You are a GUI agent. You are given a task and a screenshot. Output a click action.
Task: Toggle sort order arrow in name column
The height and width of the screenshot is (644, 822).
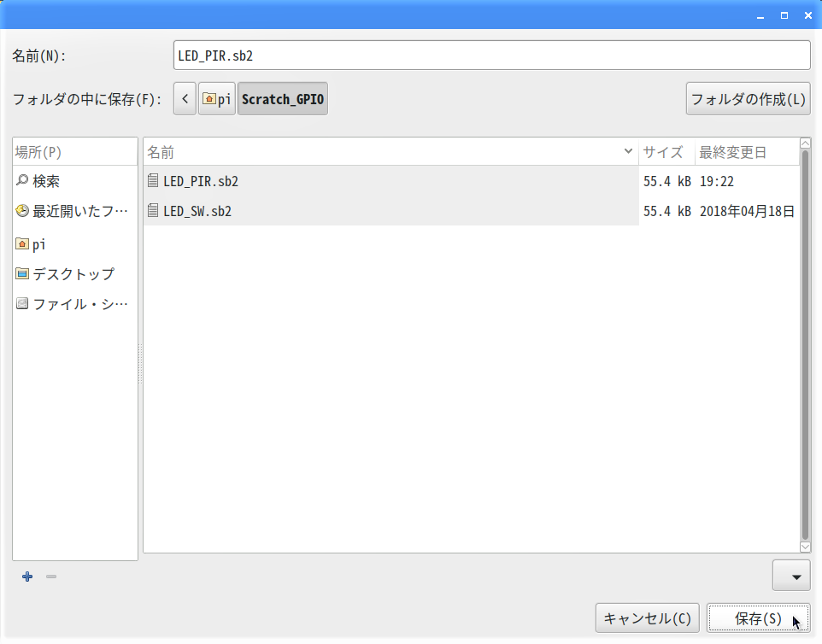coord(629,153)
